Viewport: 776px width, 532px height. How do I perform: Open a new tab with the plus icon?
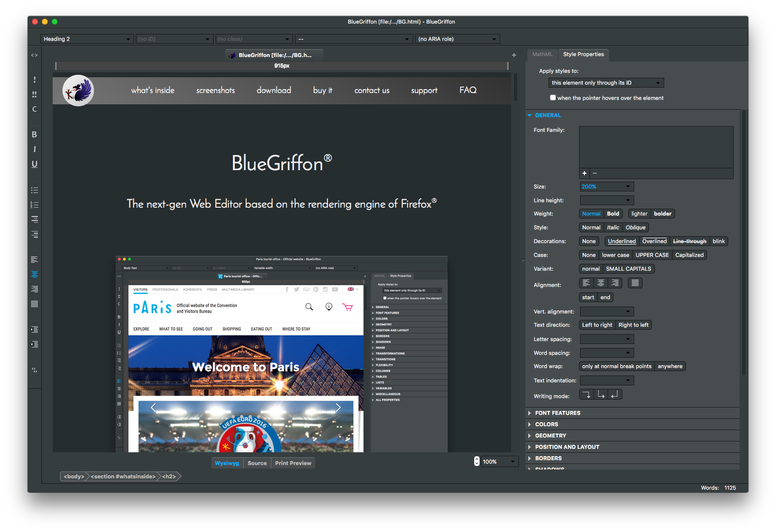(x=514, y=55)
